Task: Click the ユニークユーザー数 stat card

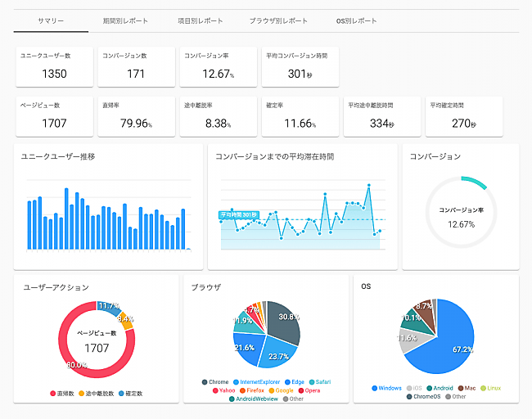Action: click(54, 67)
